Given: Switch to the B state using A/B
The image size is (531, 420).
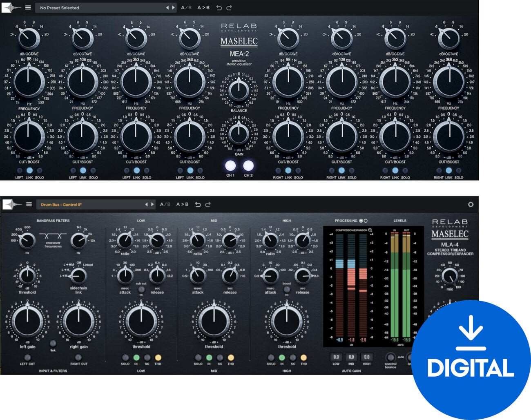Looking at the screenshot, I should pyautogui.click(x=186, y=7).
